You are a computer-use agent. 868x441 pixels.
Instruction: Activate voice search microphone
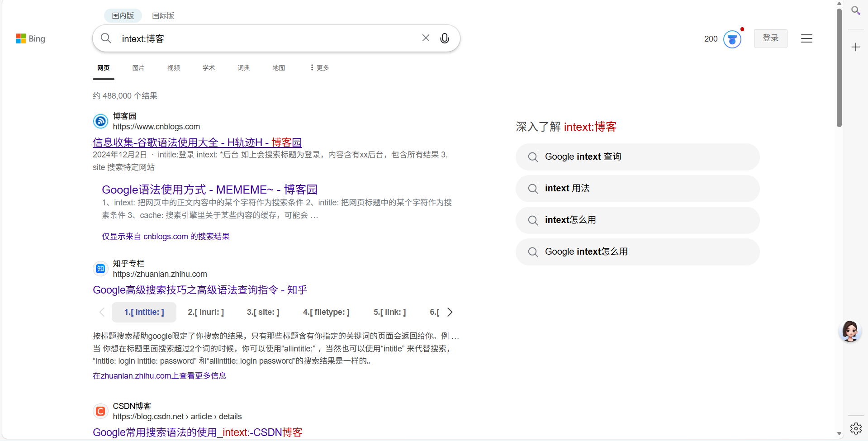(x=445, y=38)
